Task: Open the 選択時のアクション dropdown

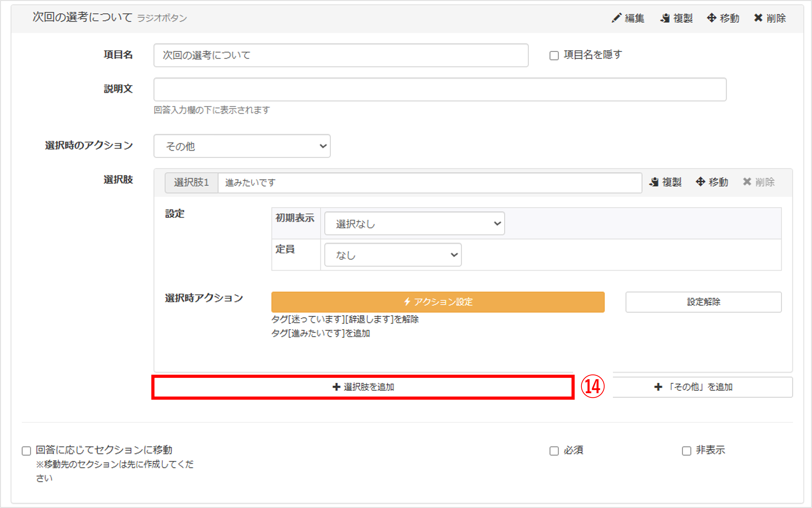Action: [x=242, y=146]
